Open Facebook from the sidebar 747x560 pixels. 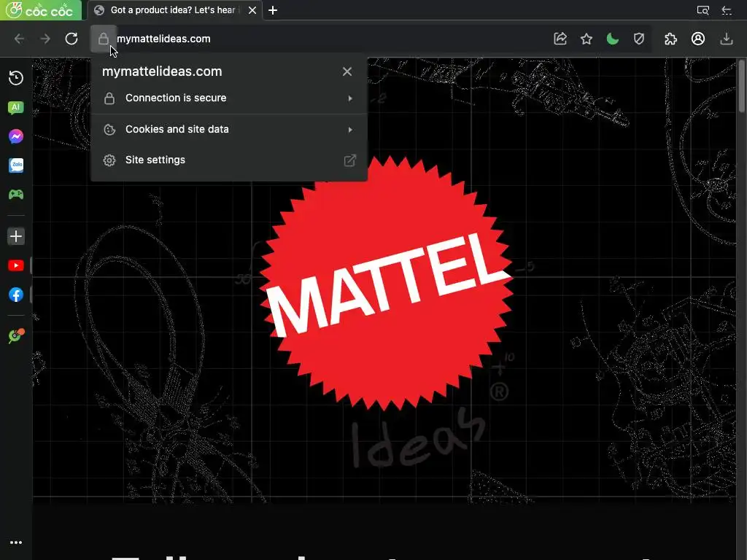point(16,295)
